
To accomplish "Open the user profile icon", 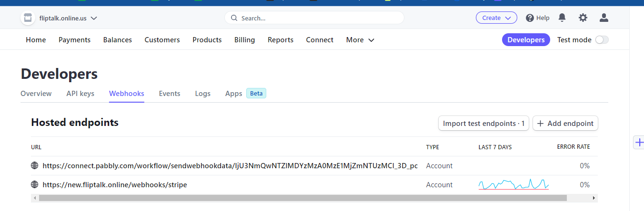I will (604, 18).
